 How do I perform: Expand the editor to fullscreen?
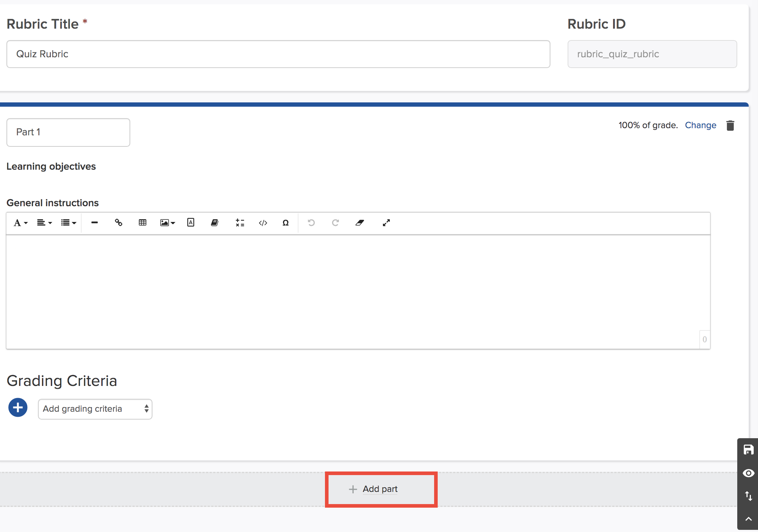click(x=387, y=223)
